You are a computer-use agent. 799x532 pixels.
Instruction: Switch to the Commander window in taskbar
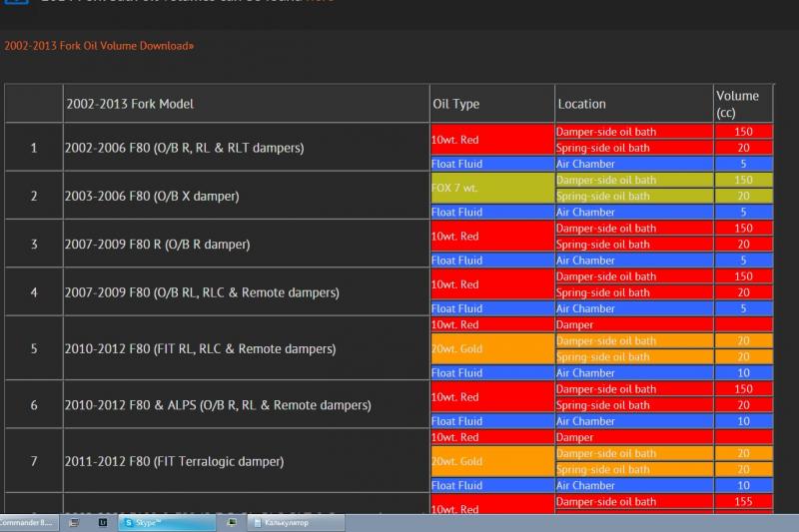(28, 523)
